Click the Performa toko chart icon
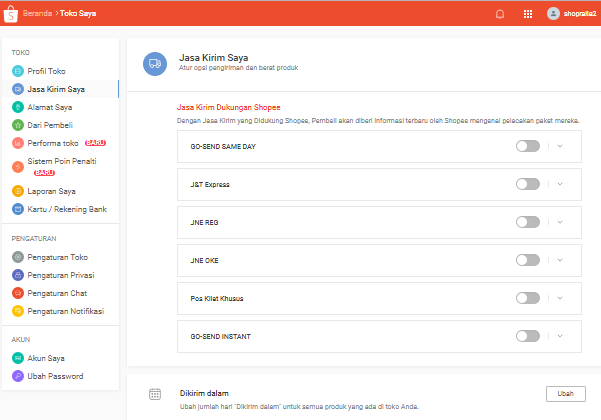This screenshot has height=420, width=601. tap(18, 143)
